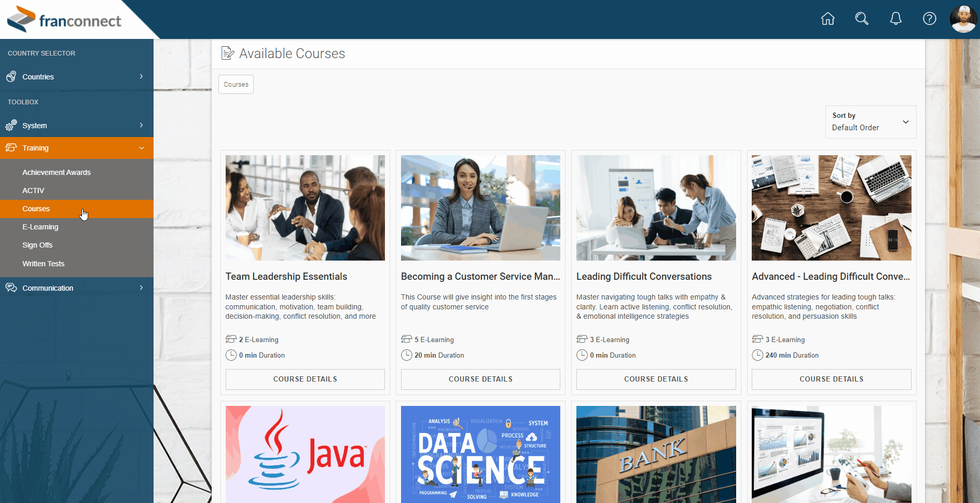Click Course Details for Team Leadership Essentials

(x=305, y=379)
